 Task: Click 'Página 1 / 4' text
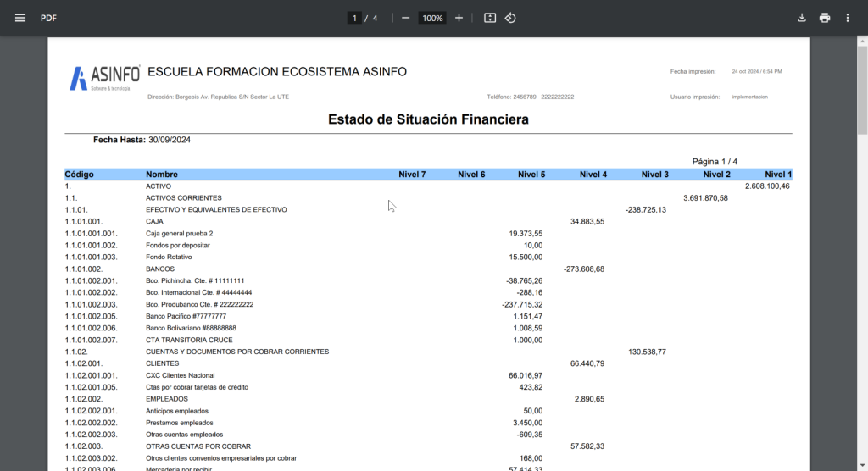pyautogui.click(x=715, y=162)
